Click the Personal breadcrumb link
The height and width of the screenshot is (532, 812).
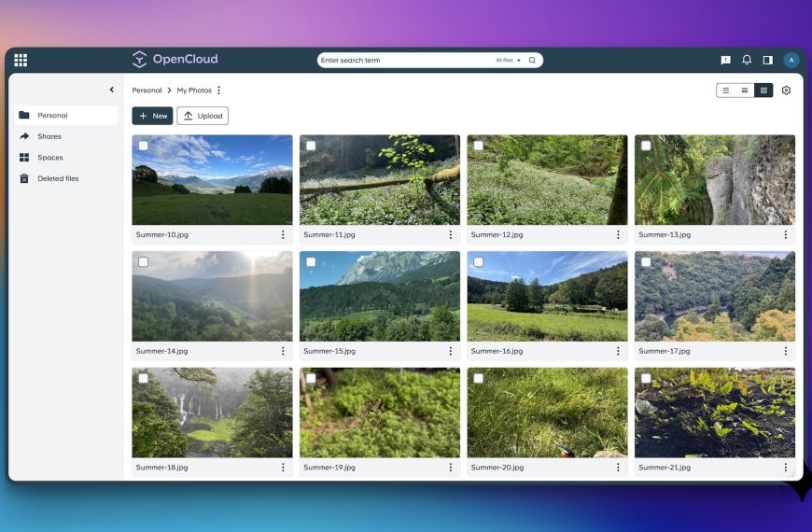tap(147, 91)
